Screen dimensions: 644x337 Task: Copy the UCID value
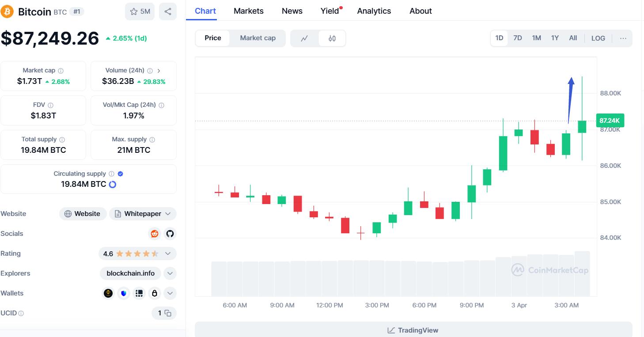click(168, 313)
